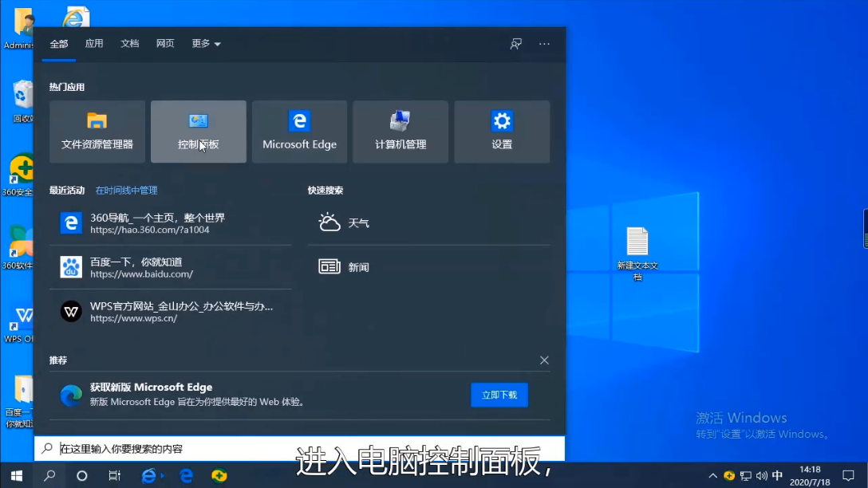Open the Manage in Timeline link
Image resolution: width=868 pixels, height=488 pixels.
pyautogui.click(x=126, y=191)
